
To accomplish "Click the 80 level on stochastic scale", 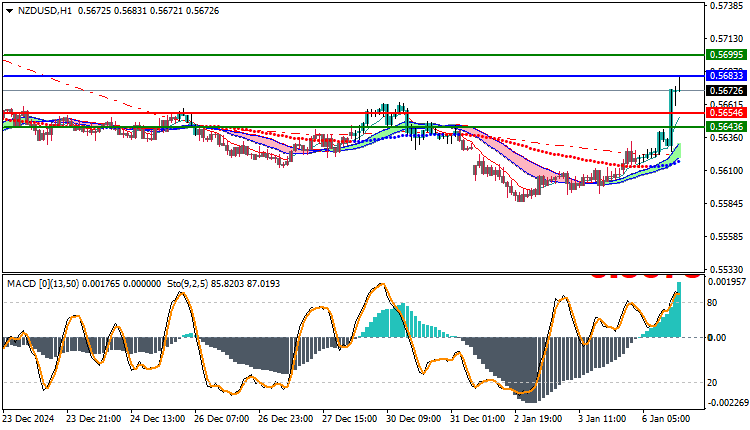I will [712, 303].
